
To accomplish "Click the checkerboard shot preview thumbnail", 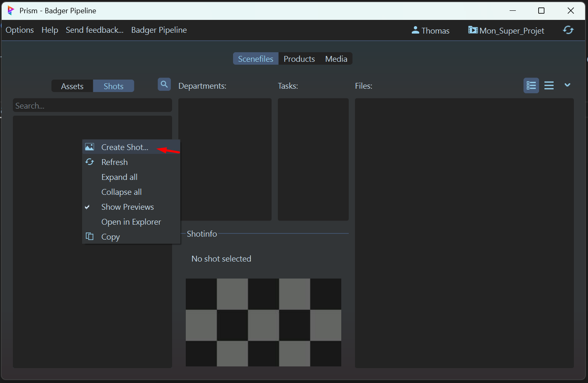I will coord(263,322).
